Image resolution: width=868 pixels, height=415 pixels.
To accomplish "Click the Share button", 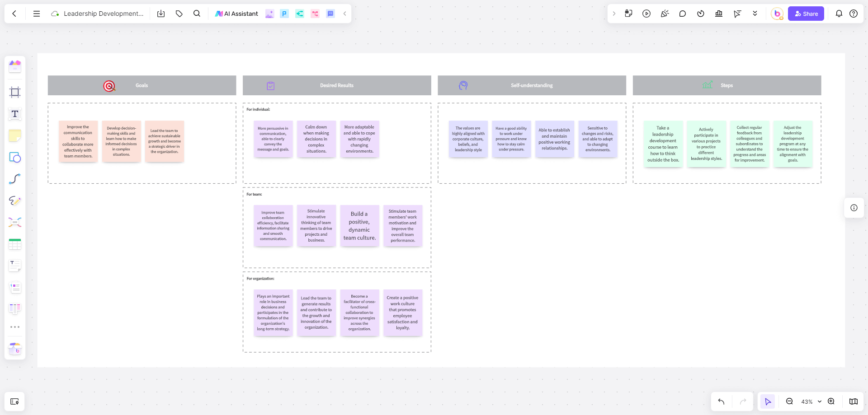I will (806, 14).
